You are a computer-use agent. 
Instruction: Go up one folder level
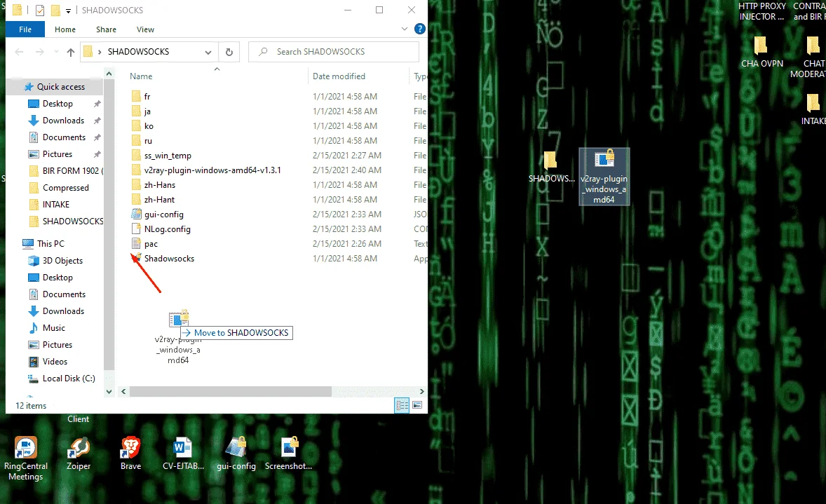(71, 52)
